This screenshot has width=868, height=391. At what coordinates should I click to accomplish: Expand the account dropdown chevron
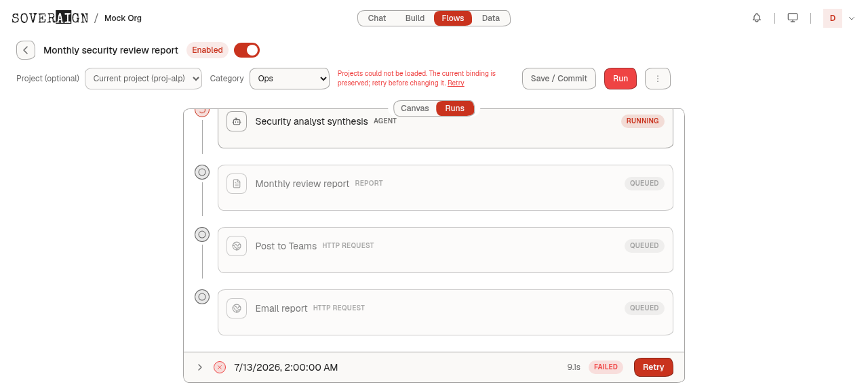852,18
